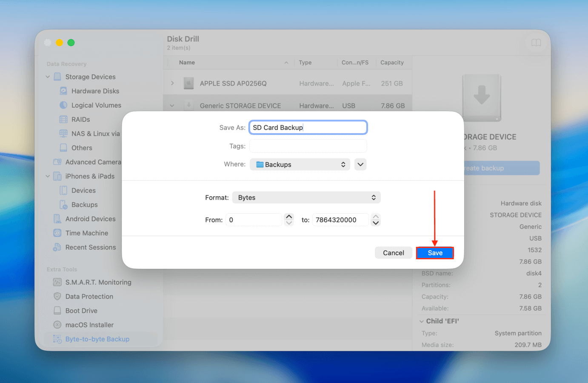Collapse the Generic STORAGE DEVICE row
The width and height of the screenshot is (588, 383).
(x=172, y=105)
